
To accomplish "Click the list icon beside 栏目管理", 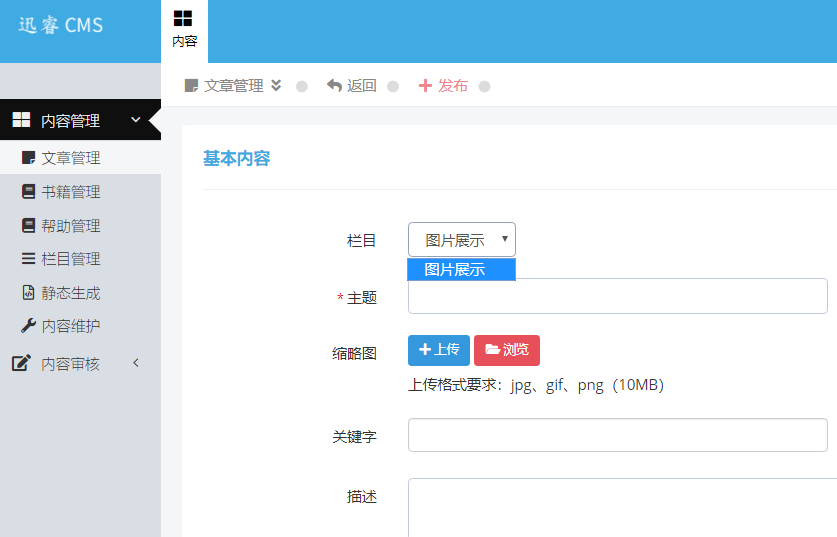I will 28,259.
